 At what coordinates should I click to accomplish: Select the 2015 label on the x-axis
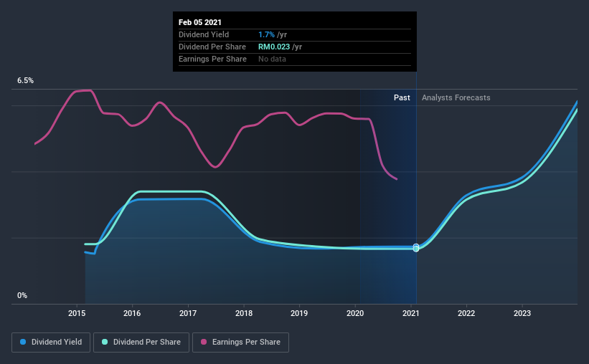point(77,313)
